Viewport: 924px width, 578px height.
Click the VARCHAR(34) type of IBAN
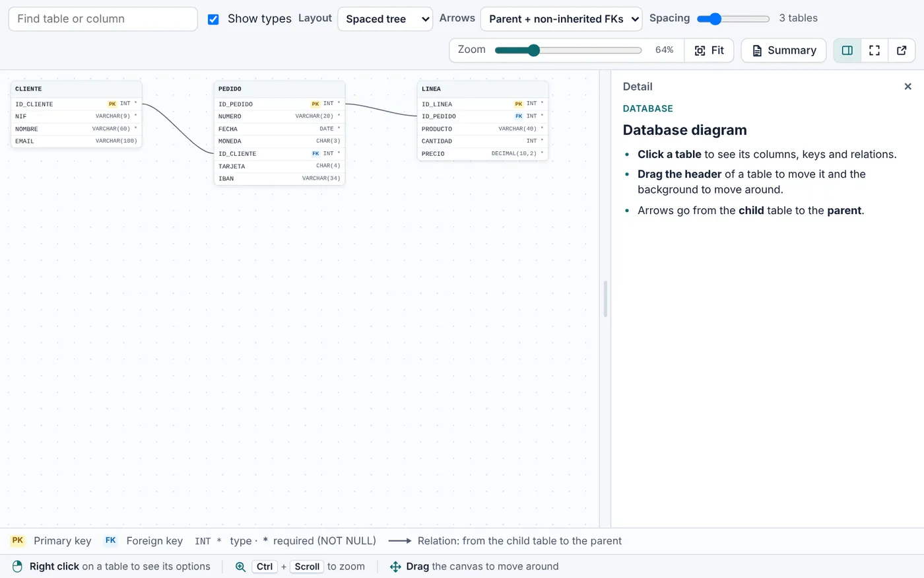tap(321, 178)
